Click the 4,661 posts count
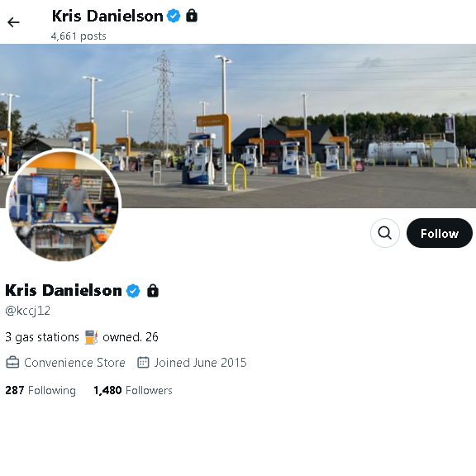Screen dimensions: 476x476 pyautogui.click(x=79, y=36)
